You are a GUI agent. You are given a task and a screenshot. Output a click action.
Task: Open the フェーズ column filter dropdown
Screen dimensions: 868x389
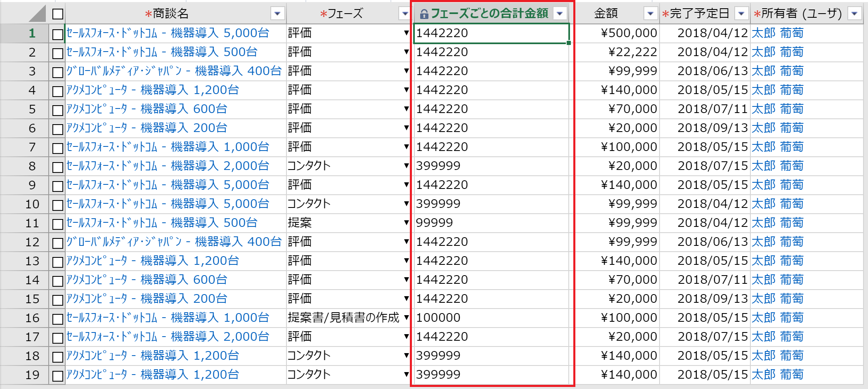405,14
